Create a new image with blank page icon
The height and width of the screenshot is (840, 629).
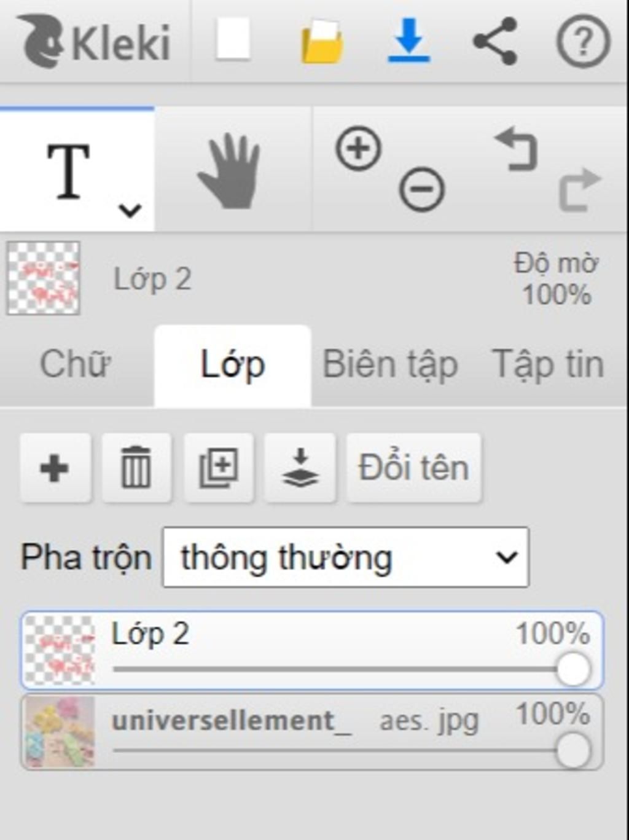click(233, 39)
